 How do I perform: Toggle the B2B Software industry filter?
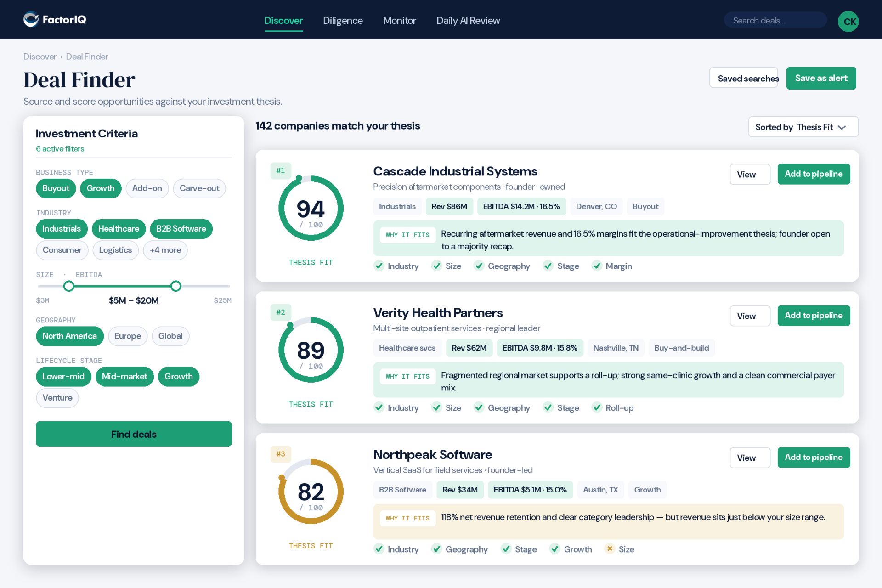[181, 229]
